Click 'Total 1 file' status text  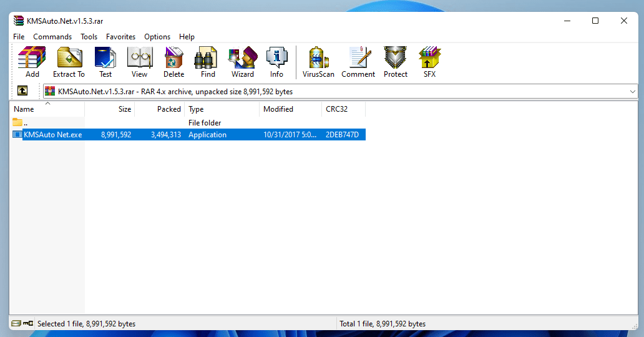coord(383,323)
